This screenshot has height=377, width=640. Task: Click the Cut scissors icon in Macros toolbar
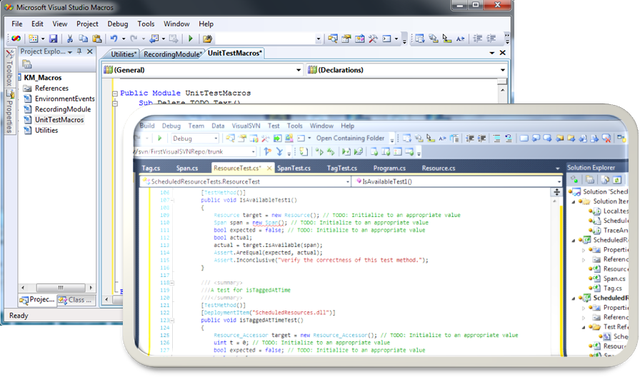(x=70, y=39)
